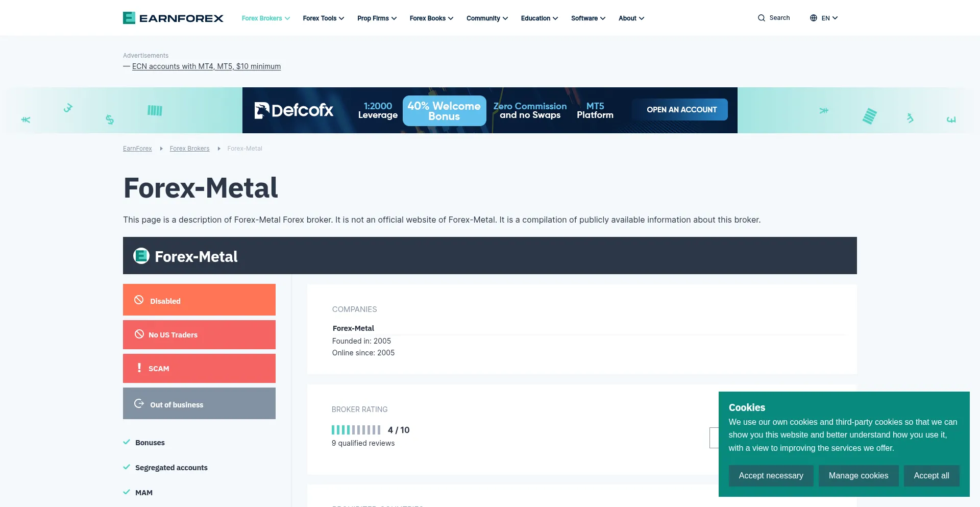Click the Out of business exit icon
Screen dimensions: 980x507
click(x=139, y=403)
